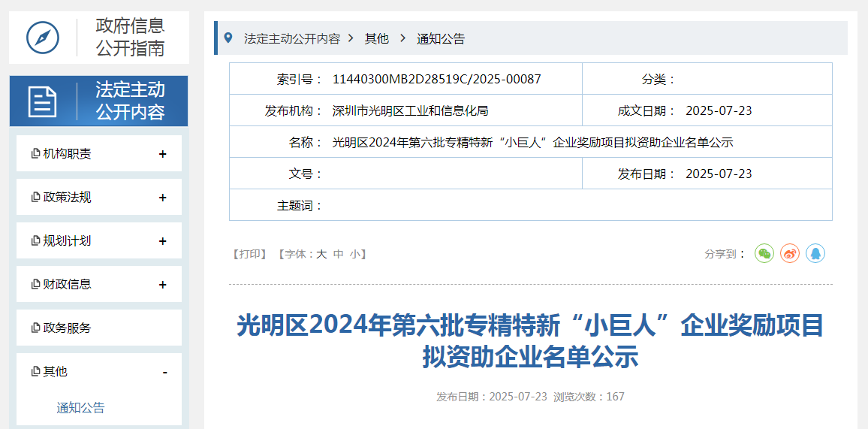868x429 pixels.
Task: Click the 打印 print link
Action: pos(249,254)
